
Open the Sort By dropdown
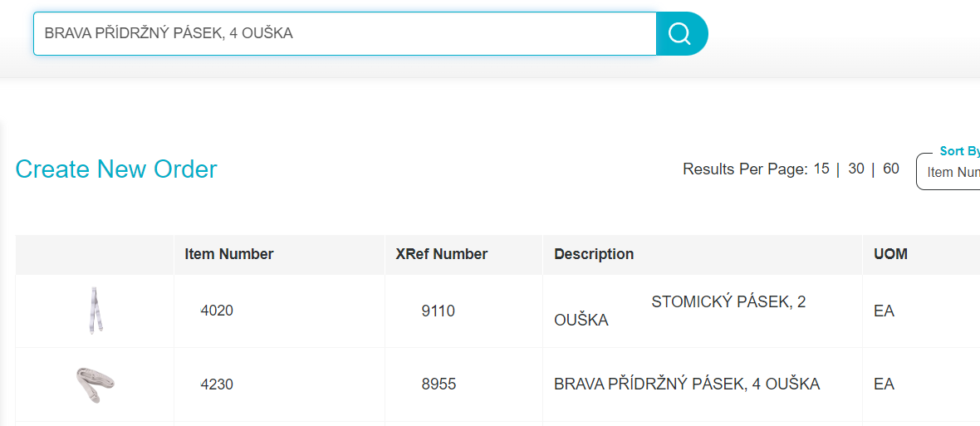pos(948,171)
